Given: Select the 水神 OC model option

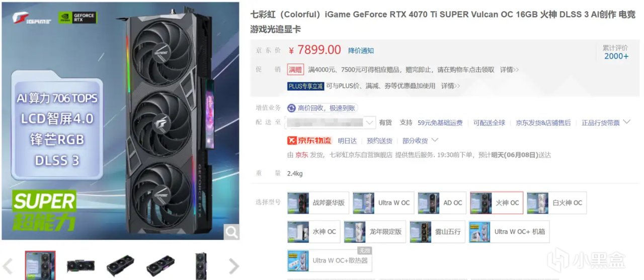Looking at the screenshot, I should click(x=314, y=232).
